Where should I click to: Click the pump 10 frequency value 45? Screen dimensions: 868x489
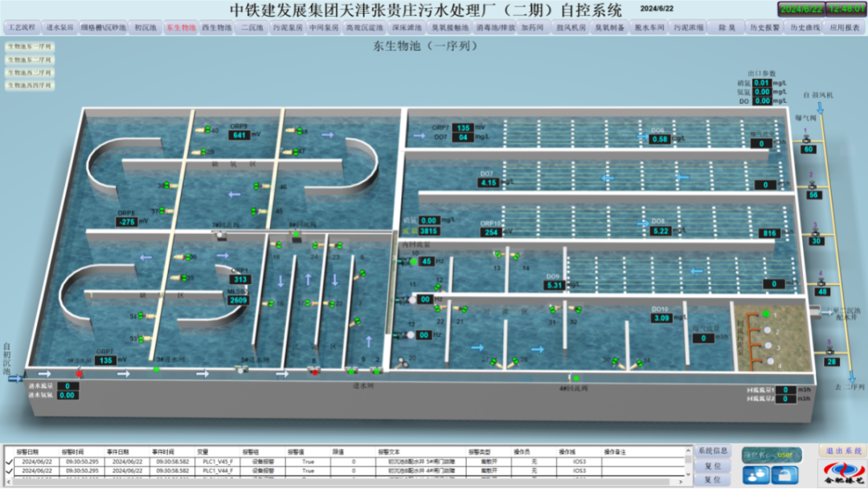point(427,261)
